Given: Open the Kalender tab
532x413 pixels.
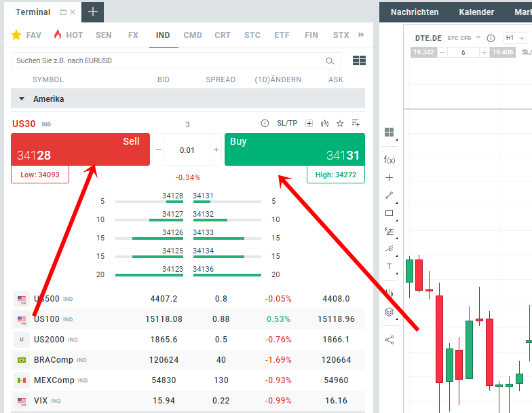Looking at the screenshot, I should (476, 12).
